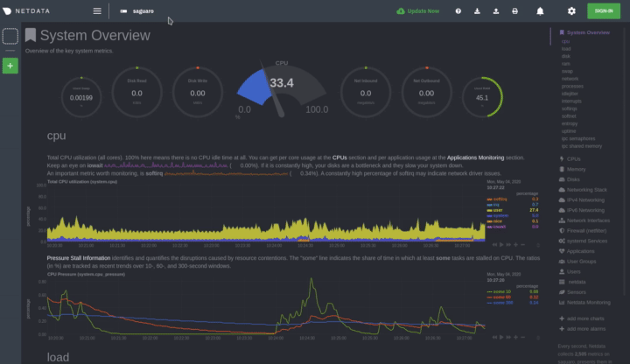Screen dimensions: 630x364
Task: Jump to ipc semaphores under System Overview
Action: (578, 138)
